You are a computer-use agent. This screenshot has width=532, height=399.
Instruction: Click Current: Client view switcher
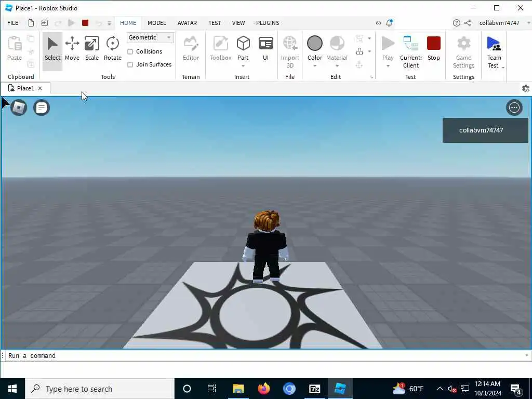tap(411, 52)
